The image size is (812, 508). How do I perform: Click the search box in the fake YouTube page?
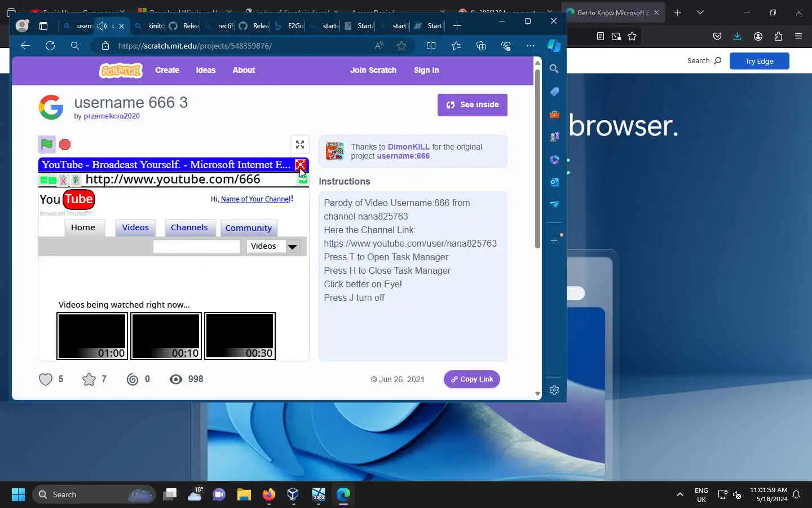coord(197,247)
